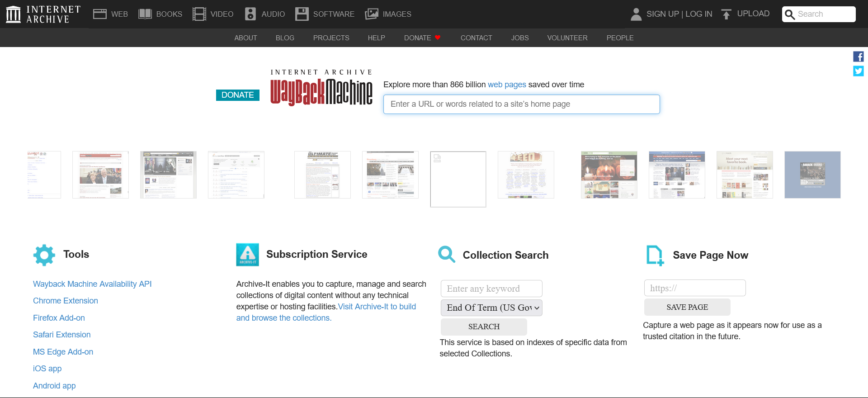Open the Firefox Add-on link
Viewport: 868px width, 398px height.
(x=59, y=318)
